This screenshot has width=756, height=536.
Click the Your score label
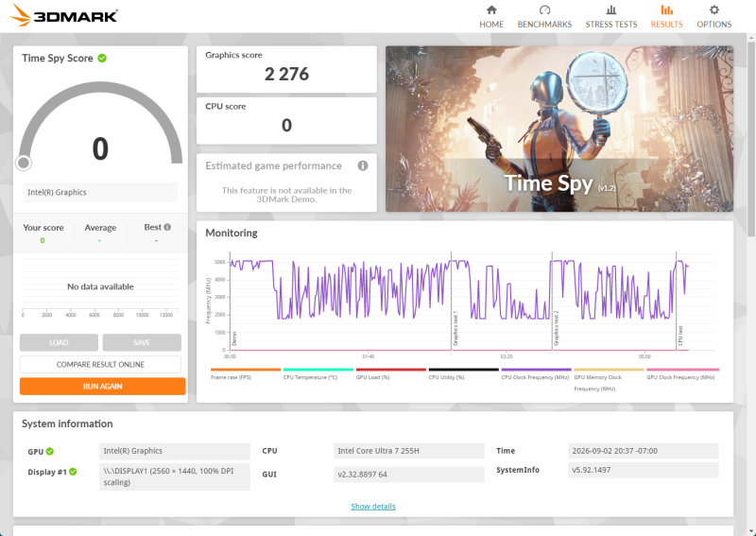tap(43, 228)
